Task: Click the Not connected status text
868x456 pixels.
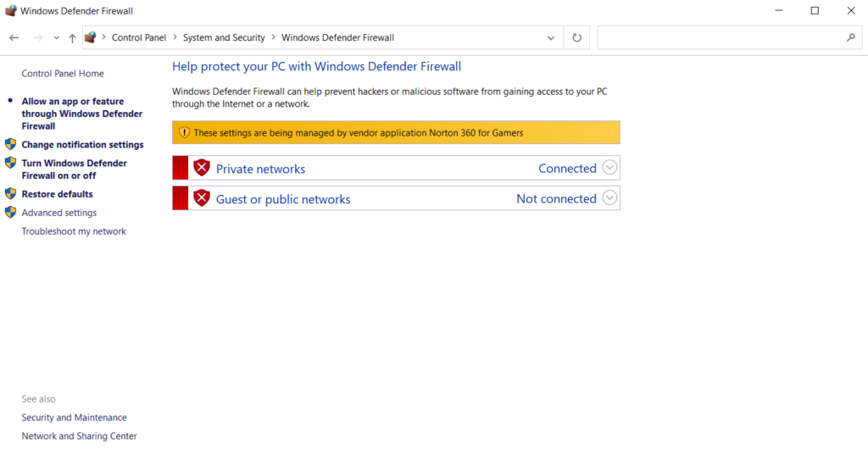Action: (x=556, y=198)
